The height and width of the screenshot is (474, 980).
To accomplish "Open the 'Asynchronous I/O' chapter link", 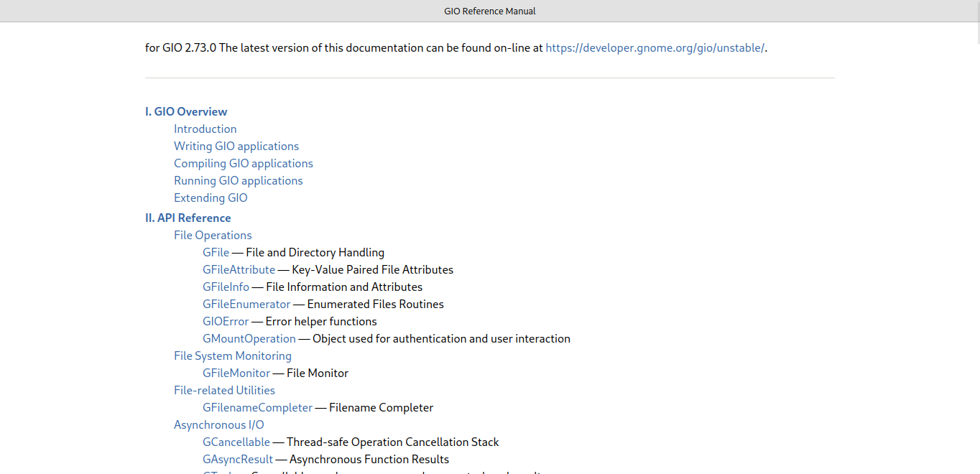I will coord(218,424).
